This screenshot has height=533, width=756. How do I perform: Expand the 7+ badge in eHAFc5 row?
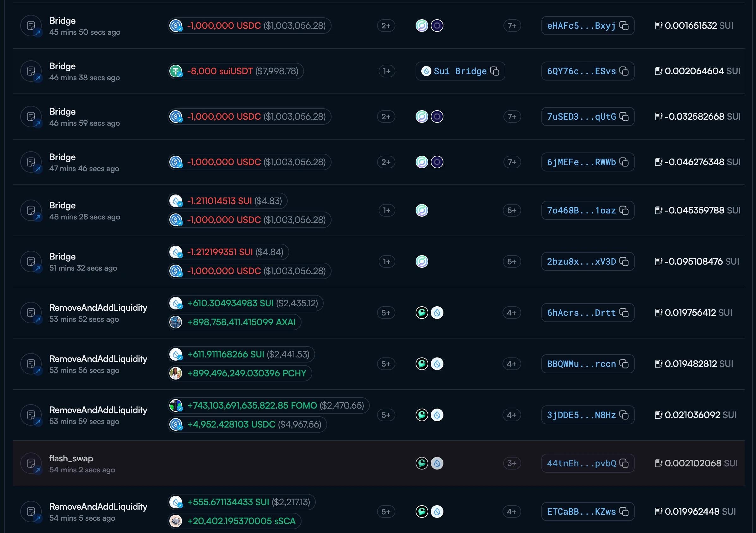[x=512, y=26]
